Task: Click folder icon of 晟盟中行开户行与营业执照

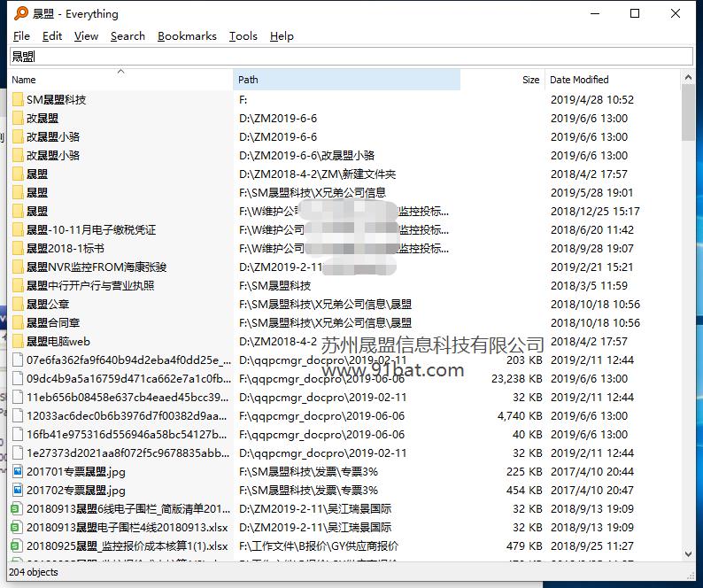Action: tap(18, 286)
